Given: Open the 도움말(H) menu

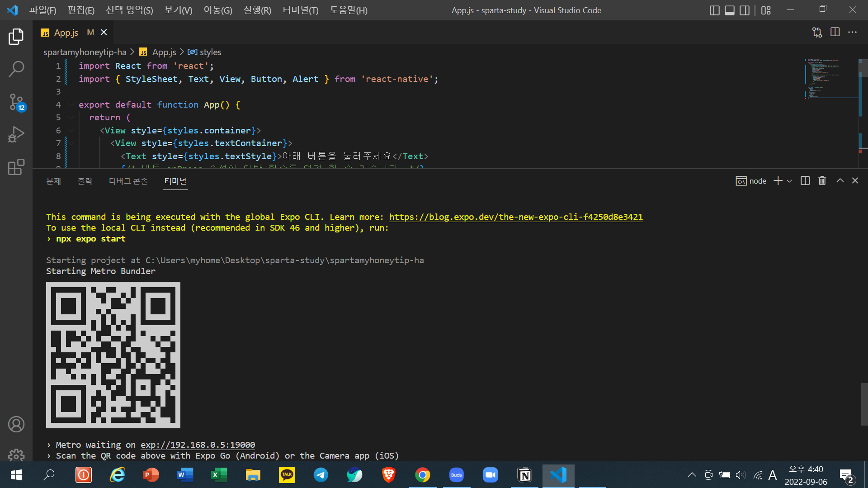Looking at the screenshot, I should [x=349, y=10].
